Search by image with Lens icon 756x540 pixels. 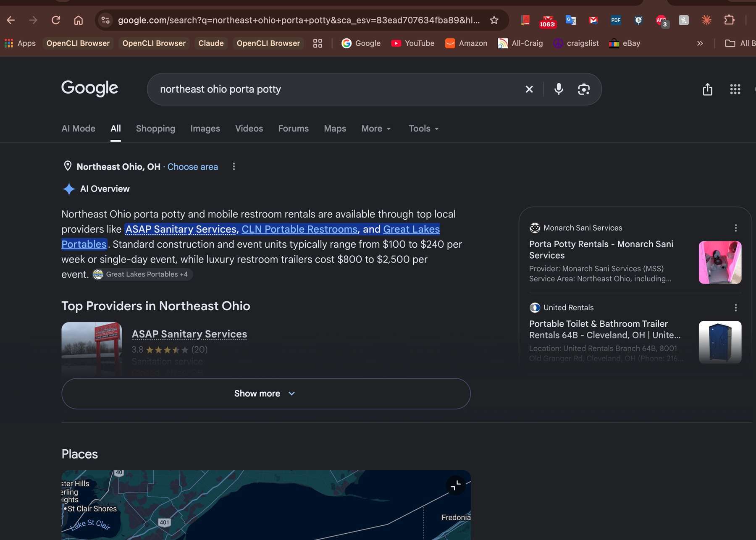click(x=584, y=89)
